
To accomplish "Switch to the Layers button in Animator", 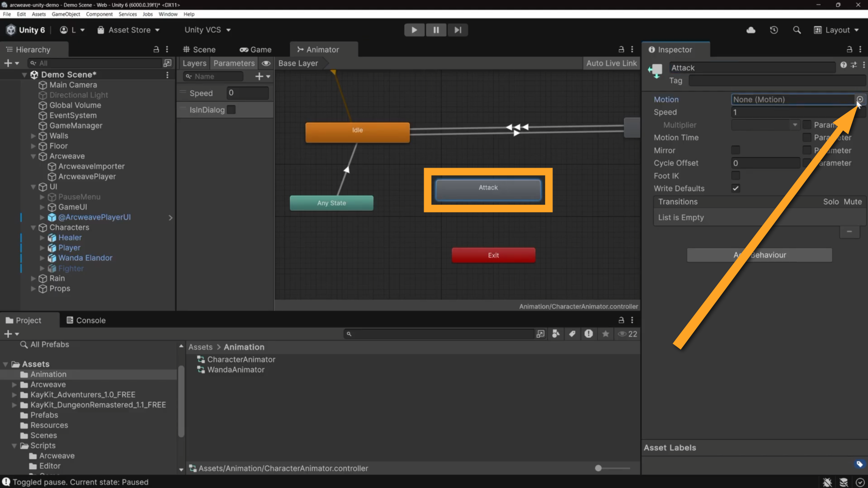I will point(194,63).
